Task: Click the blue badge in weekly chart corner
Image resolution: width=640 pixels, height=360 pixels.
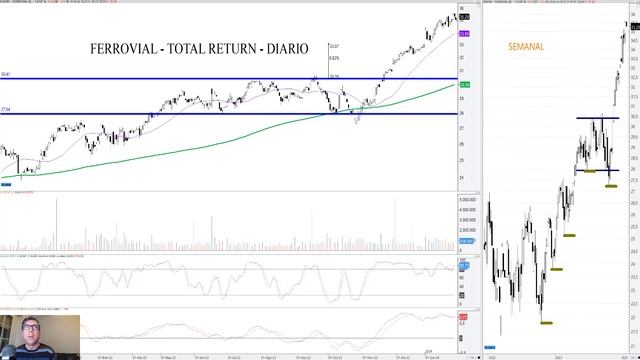Action: [x=490, y=347]
